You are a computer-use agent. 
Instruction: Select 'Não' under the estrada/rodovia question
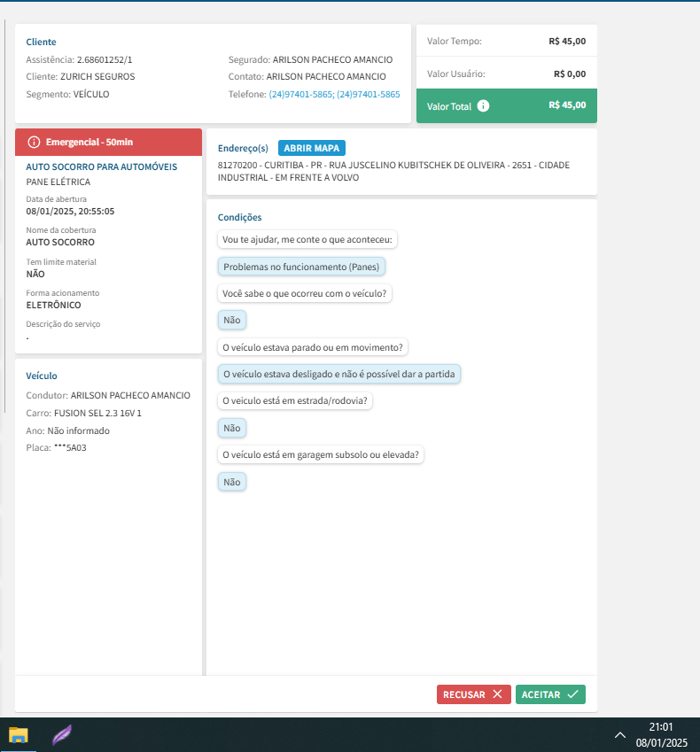pyautogui.click(x=232, y=428)
